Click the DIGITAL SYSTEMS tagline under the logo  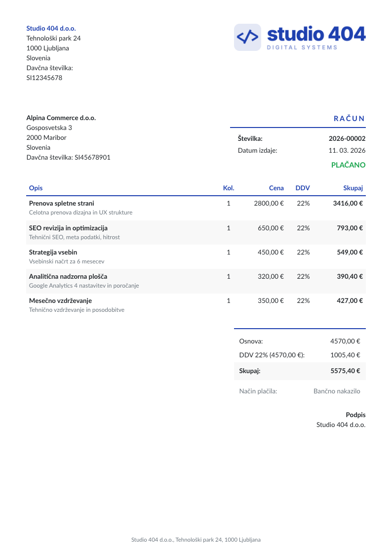click(x=302, y=47)
